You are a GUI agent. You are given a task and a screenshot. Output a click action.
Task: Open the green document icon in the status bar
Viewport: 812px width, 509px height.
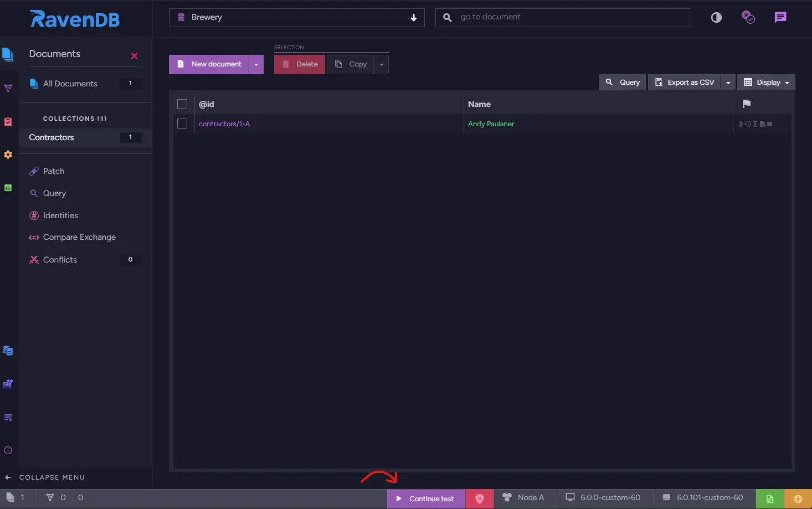click(770, 498)
